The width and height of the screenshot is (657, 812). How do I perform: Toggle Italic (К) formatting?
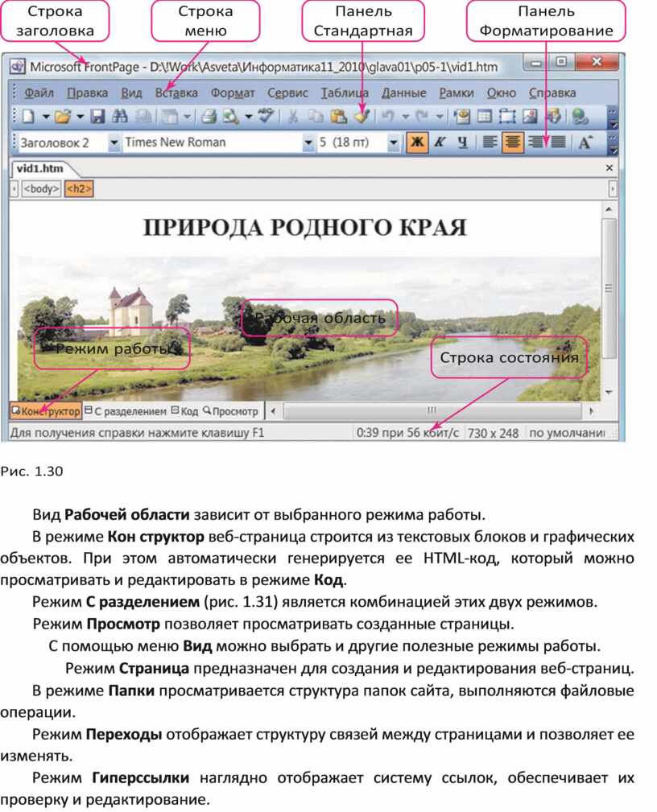tap(440, 142)
